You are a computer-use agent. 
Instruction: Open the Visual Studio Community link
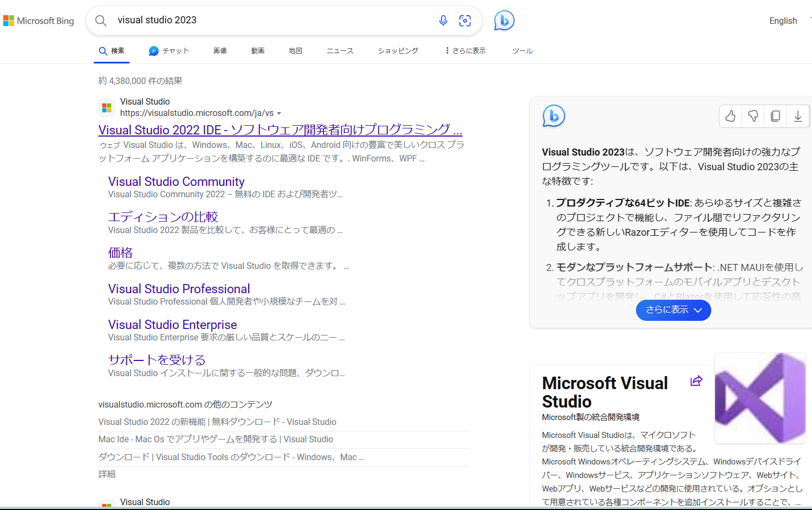click(176, 182)
